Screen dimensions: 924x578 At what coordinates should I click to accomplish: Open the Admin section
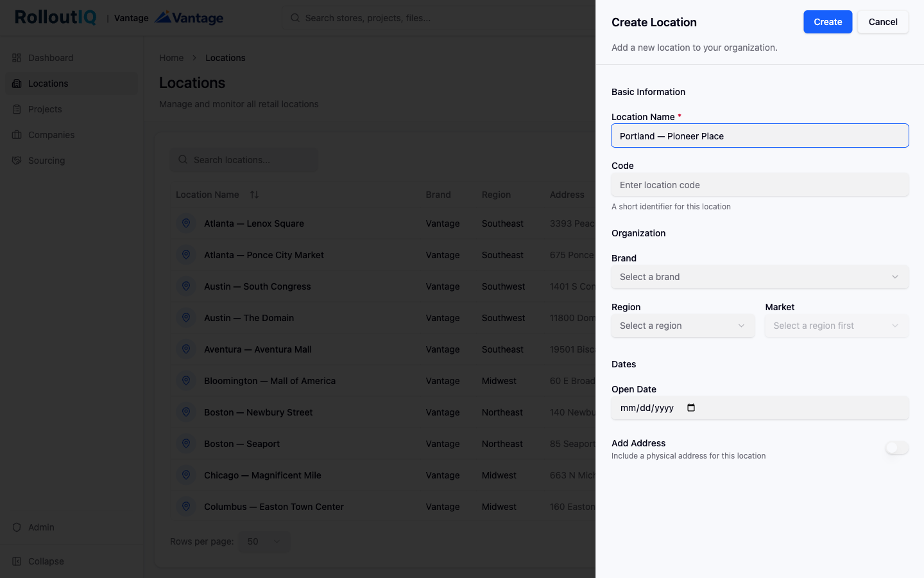71,527
